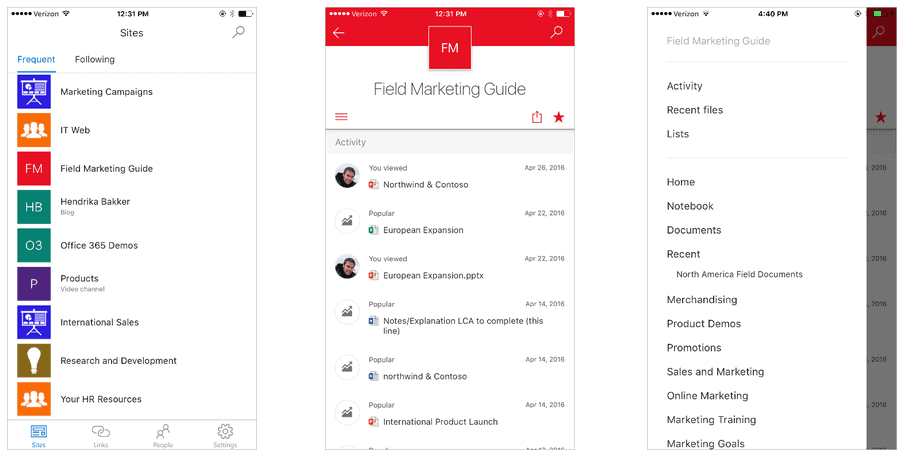Tap the avatar beside Northwind & Contoso
Image resolution: width=904 pixels, height=457 pixels.
(347, 176)
